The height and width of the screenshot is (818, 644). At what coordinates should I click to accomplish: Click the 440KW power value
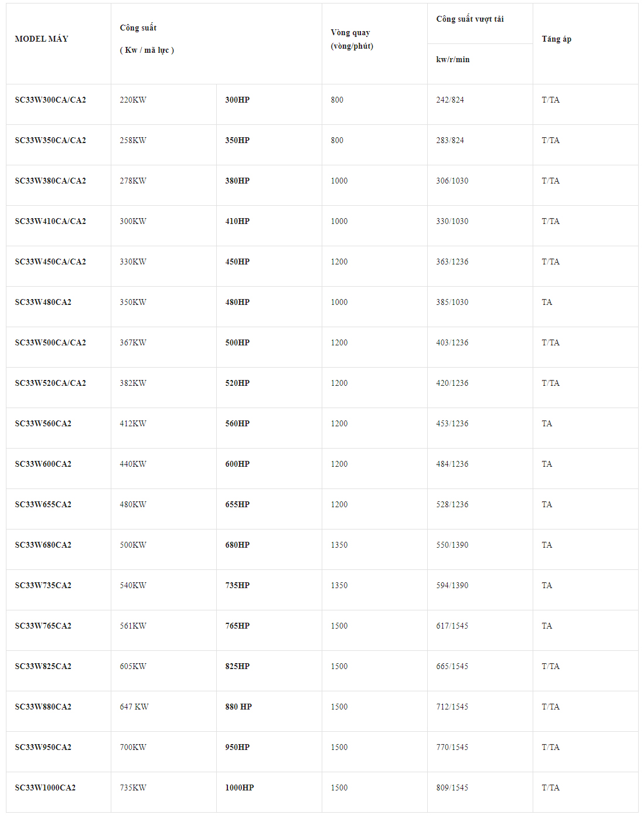(133, 464)
